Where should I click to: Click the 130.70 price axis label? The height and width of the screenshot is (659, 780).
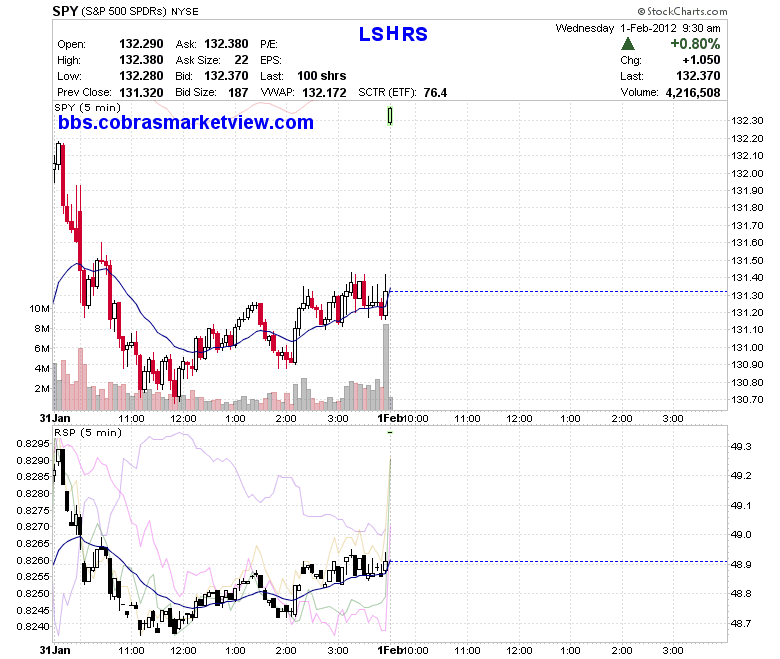click(747, 399)
